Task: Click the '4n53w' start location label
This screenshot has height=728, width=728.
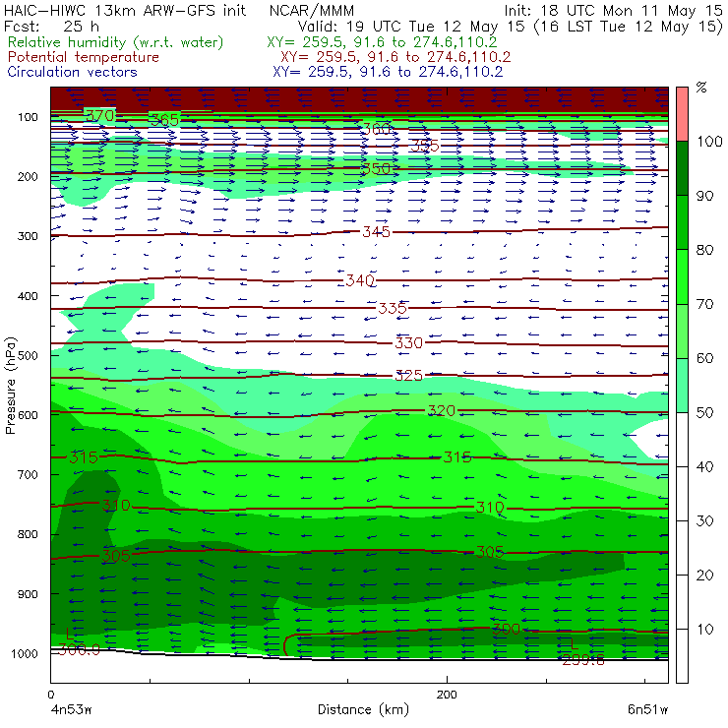Action: pyautogui.click(x=71, y=709)
